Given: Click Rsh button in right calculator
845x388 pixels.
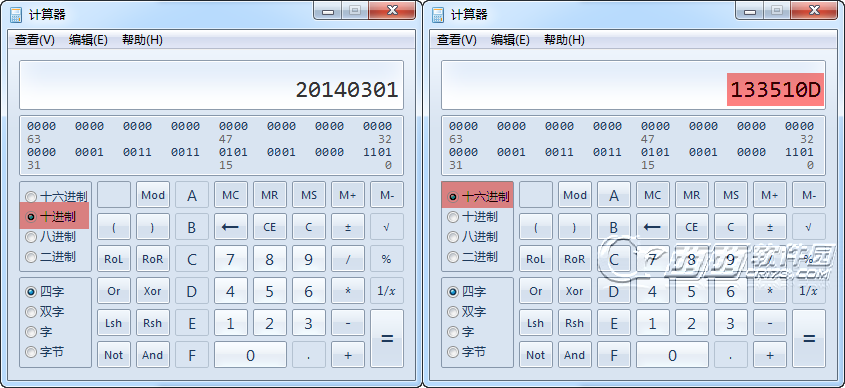Looking at the screenshot, I should click(574, 323).
